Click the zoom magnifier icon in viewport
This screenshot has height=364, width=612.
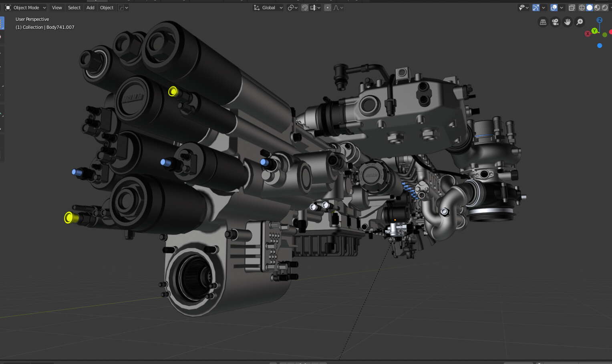(580, 22)
